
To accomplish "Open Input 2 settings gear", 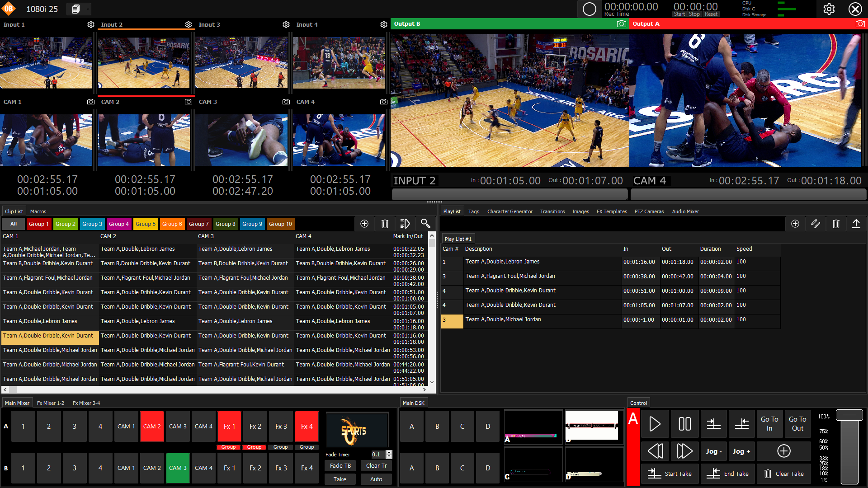I will [x=189, y=24].
